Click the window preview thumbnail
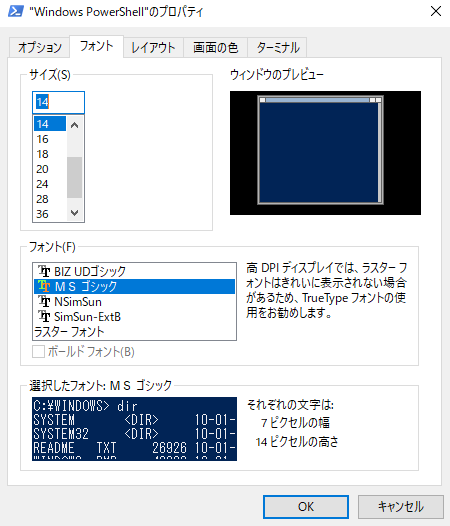 tap(325, 153)
